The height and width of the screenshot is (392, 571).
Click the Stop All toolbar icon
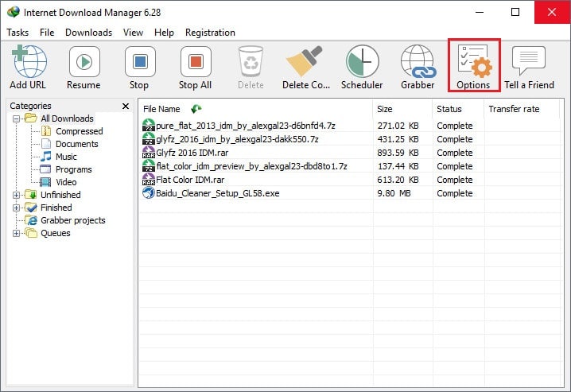coord(196,61)
